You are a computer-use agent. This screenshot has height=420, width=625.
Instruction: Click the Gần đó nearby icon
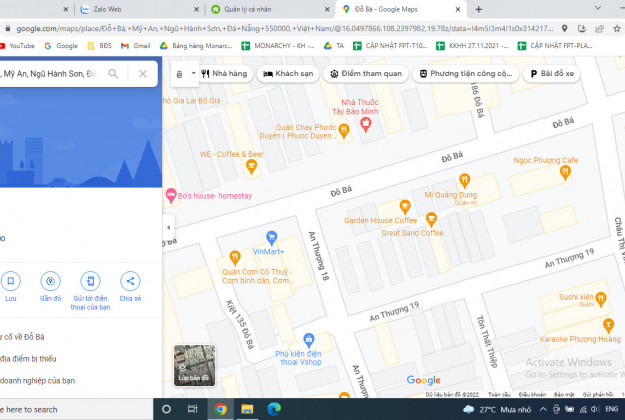(50, 281)
